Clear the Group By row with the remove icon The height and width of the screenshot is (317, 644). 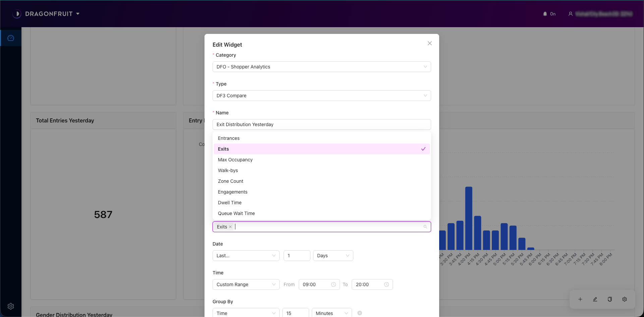click(x=359, y=313)
